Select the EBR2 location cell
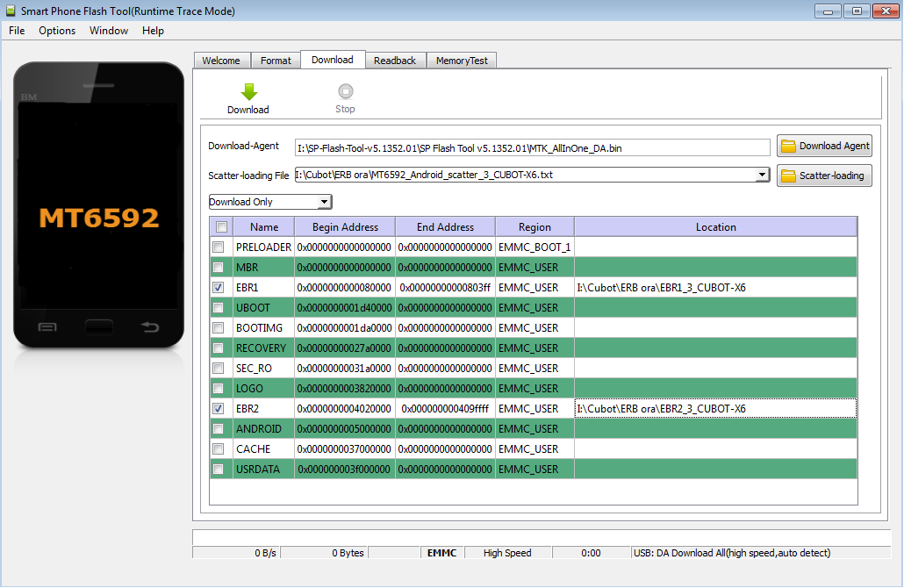Image resolution: width=904 pixels, height=588 pixels. [x=715, y=408]
